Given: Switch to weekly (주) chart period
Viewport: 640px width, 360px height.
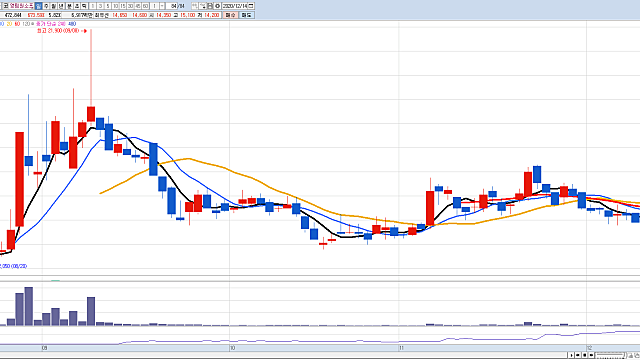Looking at the screenshot, I should 46,6.
